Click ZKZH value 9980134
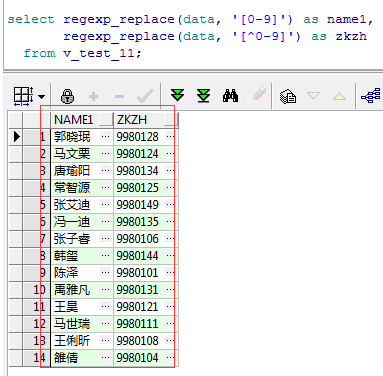Viewport: 383px width, 376px height. point(137,171)
